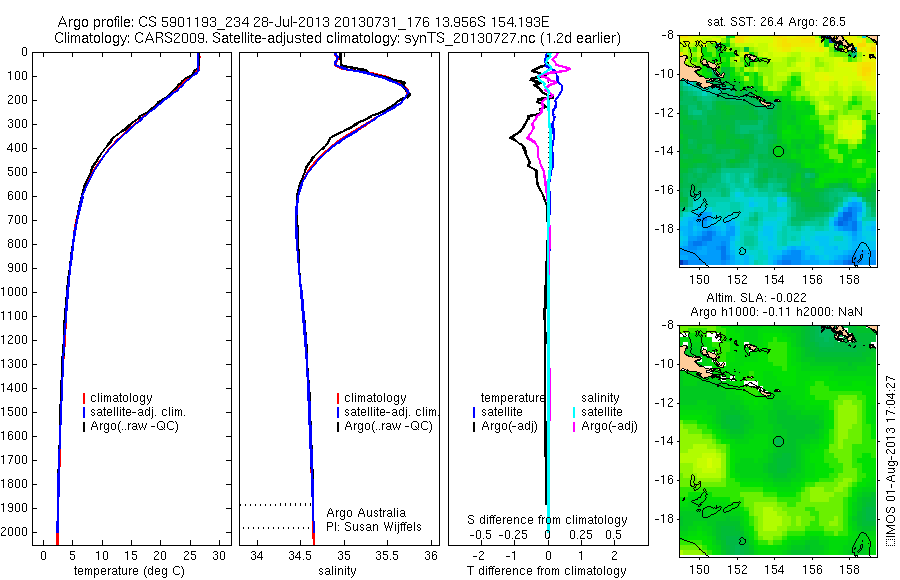Click 'T difference from climatology' axis label

(546, 571)
